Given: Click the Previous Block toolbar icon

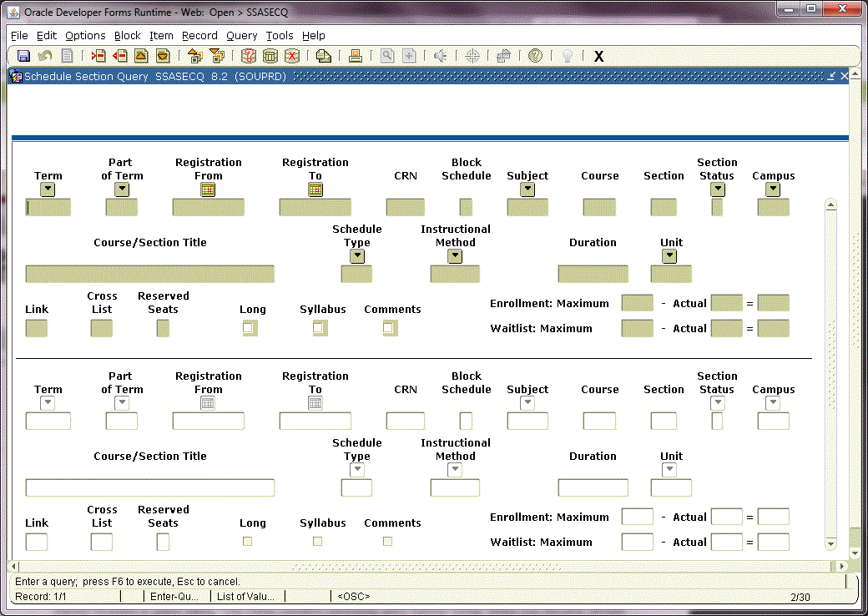Looking at the screenshot, I should [194, 56].
